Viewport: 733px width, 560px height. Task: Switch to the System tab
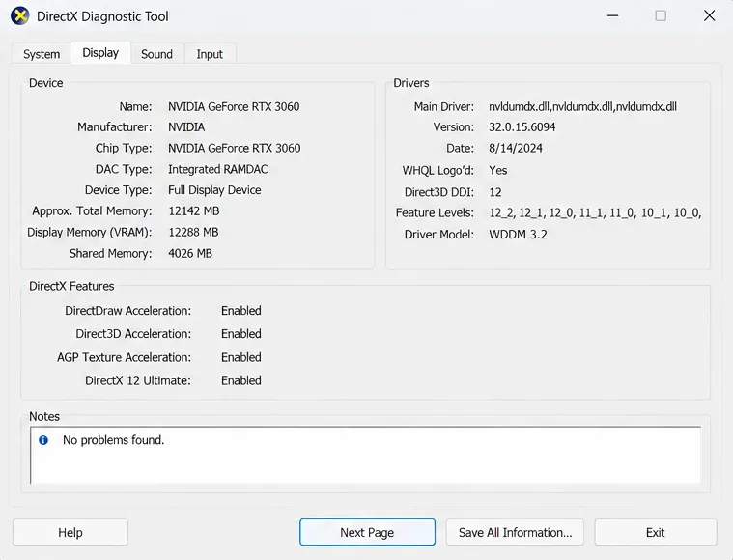[x=42, y=54]
